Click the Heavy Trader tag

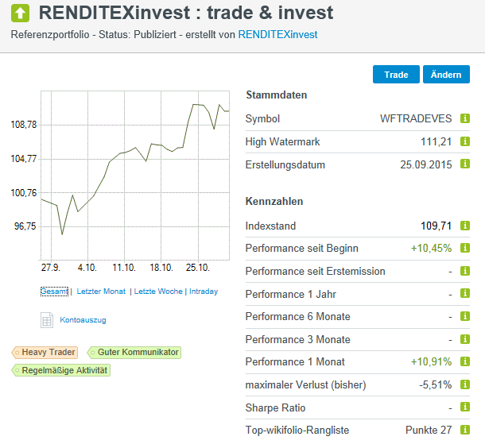point(45,352)
